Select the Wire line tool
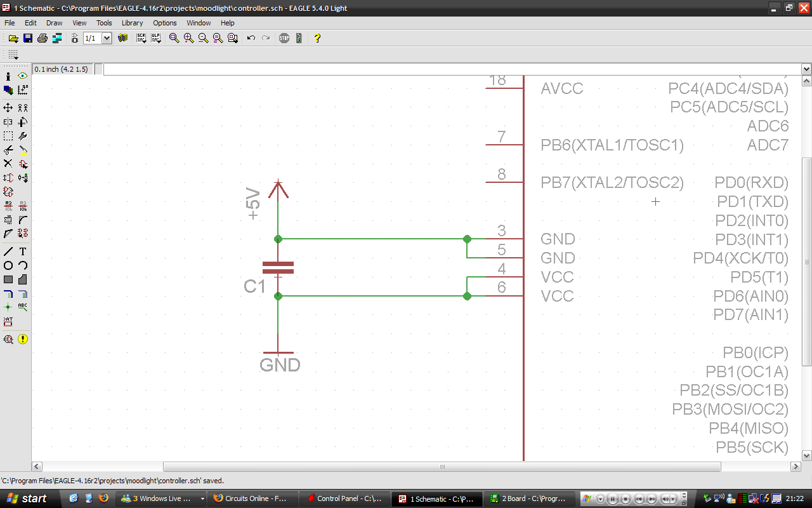 coord(8,251)
